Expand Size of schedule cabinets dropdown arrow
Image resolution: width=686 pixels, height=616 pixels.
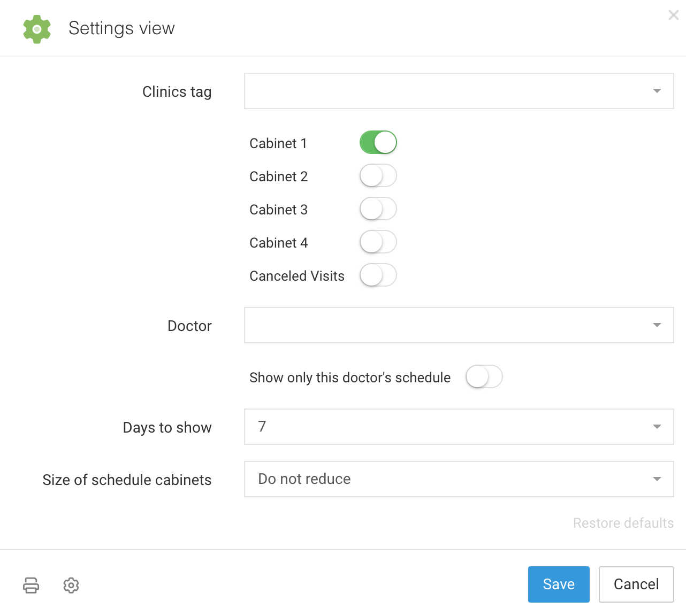(x=657, y=479)
